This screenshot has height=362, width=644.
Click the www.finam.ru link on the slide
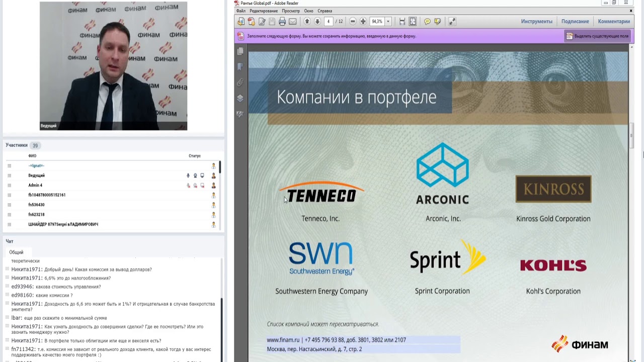click(x=283, y=340)
